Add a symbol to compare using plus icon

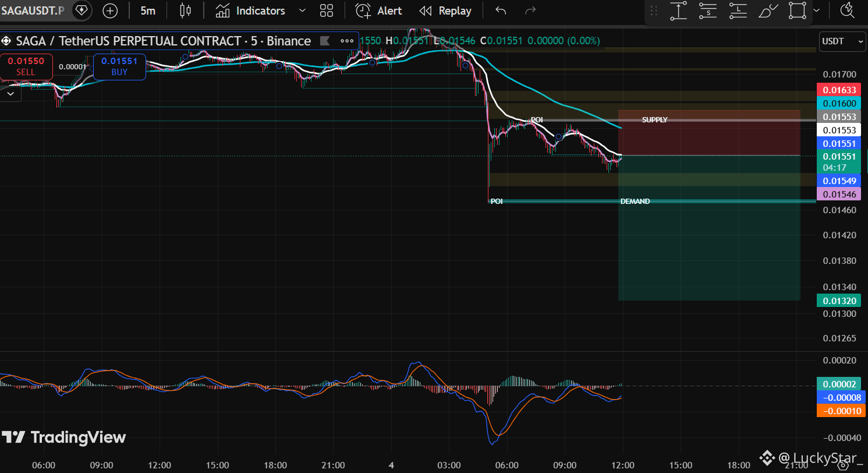(x=110, y=10)
